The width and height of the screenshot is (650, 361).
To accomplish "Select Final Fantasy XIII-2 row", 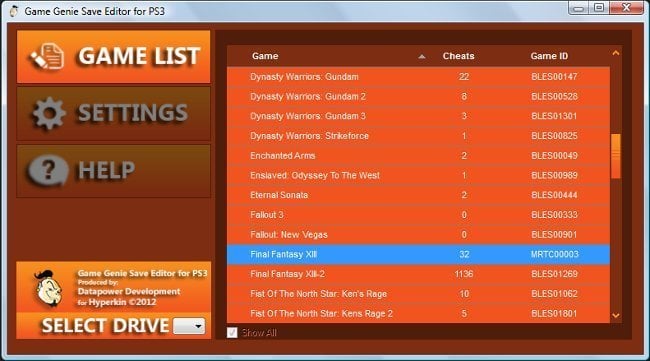I will coord(418,274).
